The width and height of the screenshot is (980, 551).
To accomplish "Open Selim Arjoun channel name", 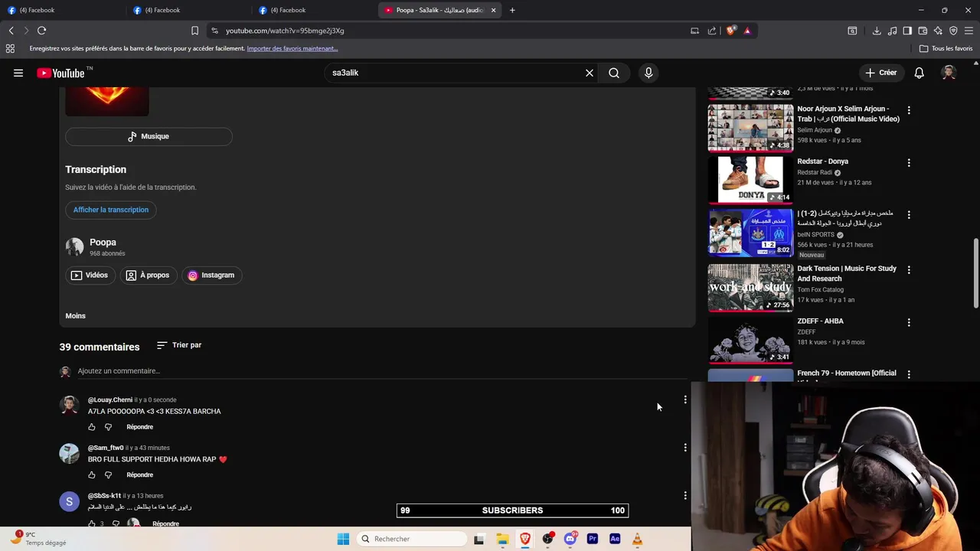I will click(x=815, y=130).
